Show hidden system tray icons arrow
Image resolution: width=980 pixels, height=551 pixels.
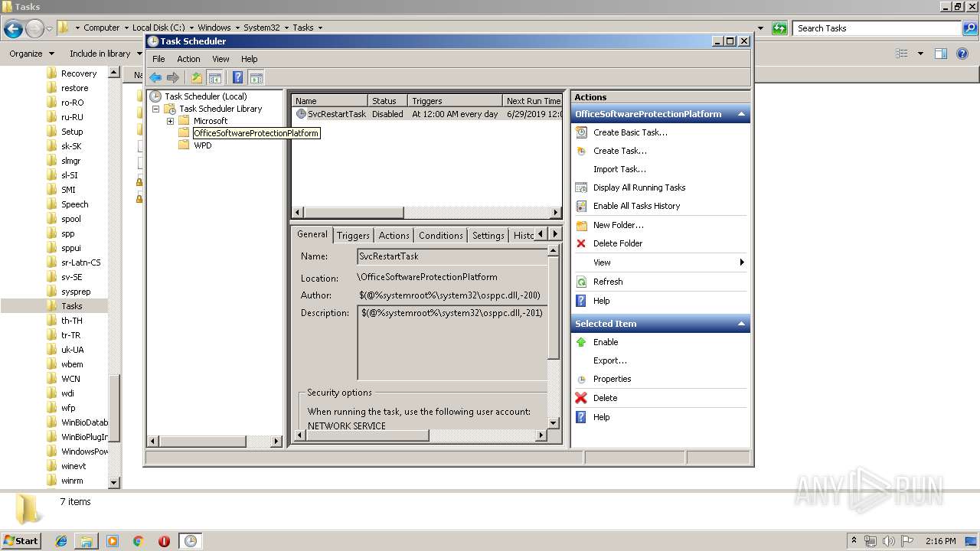point(854,541)
